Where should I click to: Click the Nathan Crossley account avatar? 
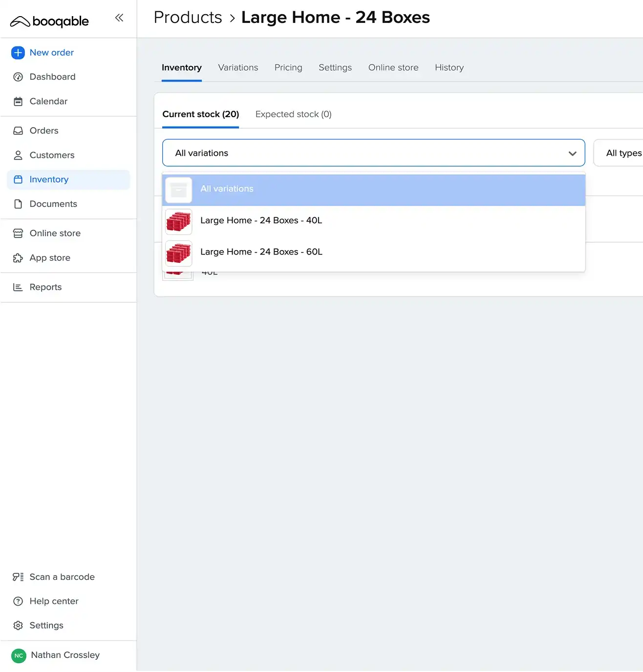[x=19, y=655]
